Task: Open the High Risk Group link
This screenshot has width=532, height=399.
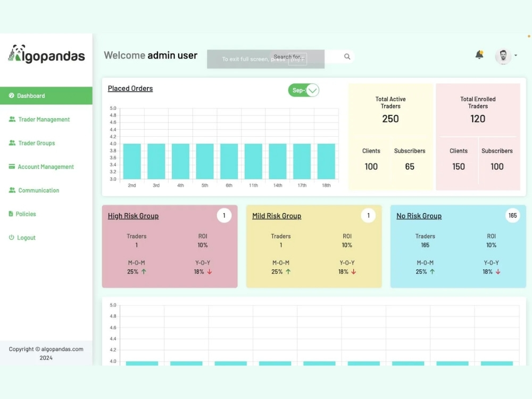Action: click(133, 216)
